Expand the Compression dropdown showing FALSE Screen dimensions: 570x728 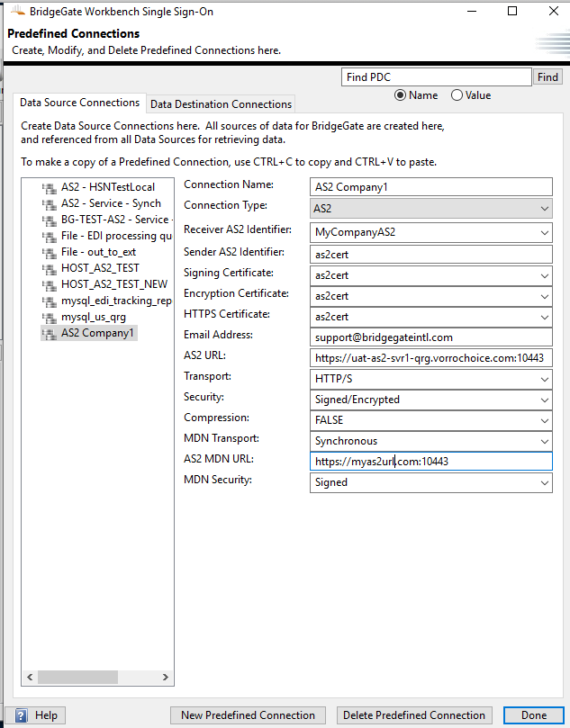tap(431, 420)
